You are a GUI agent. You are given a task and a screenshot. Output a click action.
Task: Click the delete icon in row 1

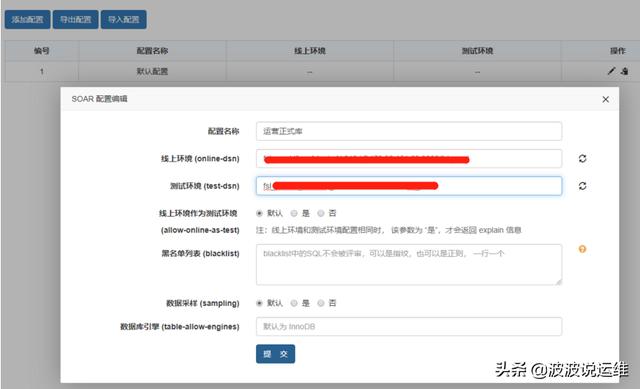pos(624,71)
